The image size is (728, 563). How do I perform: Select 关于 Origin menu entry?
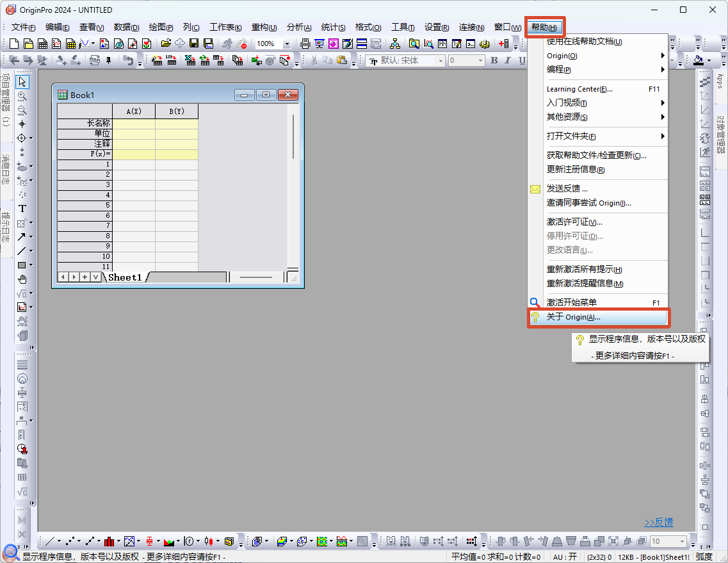598,317
